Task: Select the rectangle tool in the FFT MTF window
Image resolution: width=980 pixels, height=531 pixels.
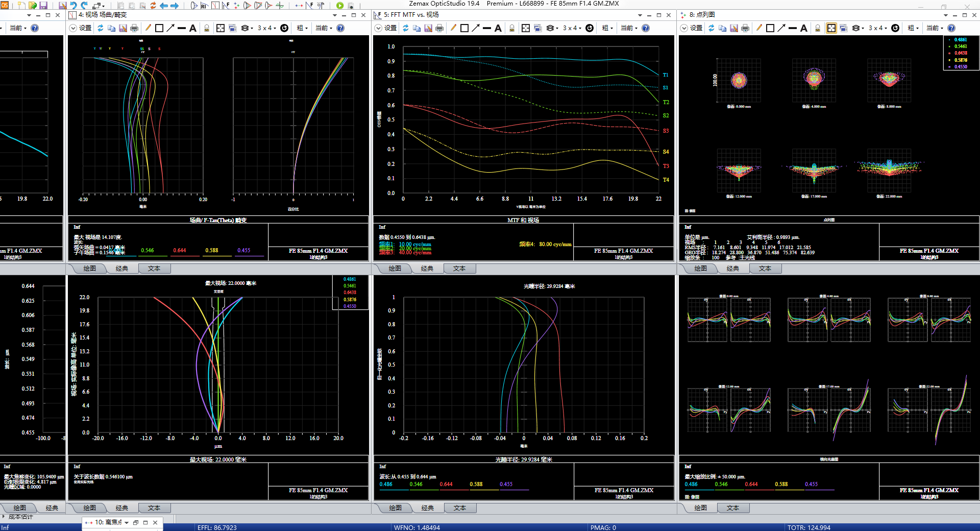Action: point(464,28)
